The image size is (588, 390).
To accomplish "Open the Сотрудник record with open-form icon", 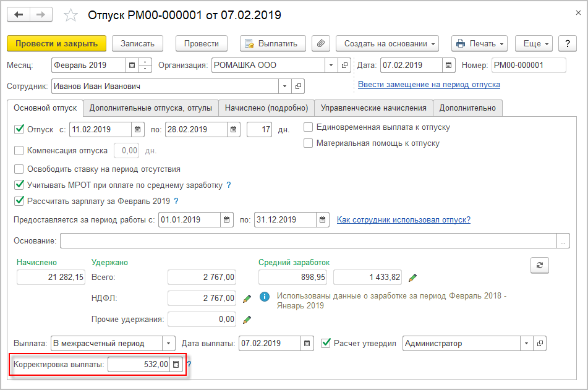I will 298,86.
